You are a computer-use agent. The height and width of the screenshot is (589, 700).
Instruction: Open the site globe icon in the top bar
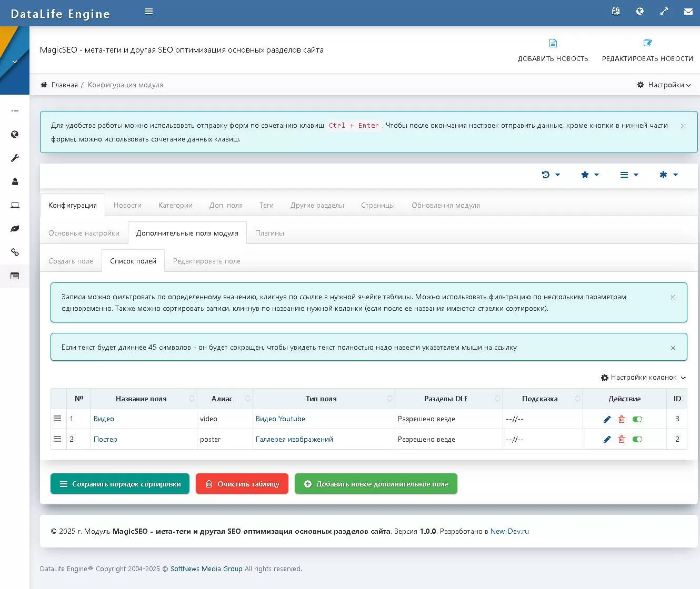(x=640, y=11)
